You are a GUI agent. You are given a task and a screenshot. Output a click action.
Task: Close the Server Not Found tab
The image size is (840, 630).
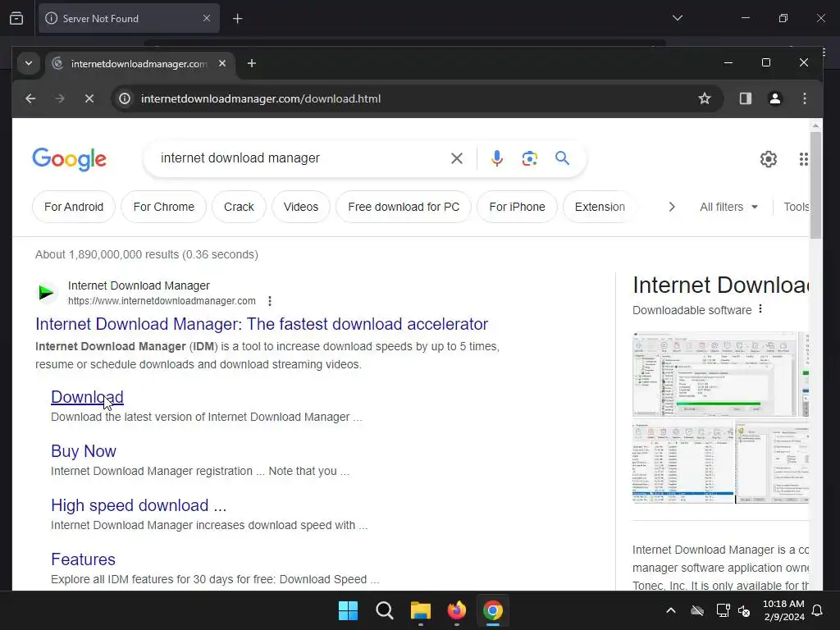click(206, 18)
